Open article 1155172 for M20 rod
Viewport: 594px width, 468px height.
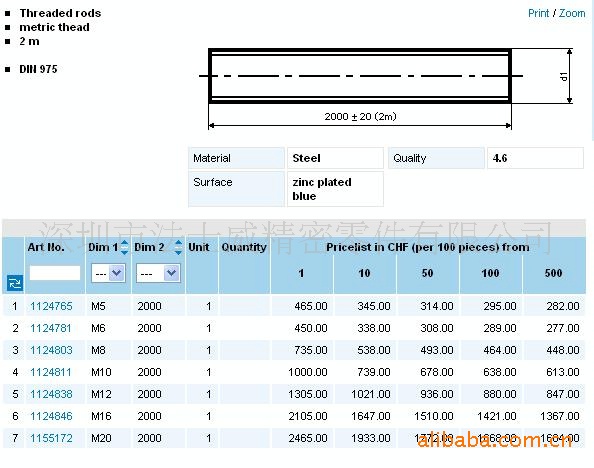point(51,438)
